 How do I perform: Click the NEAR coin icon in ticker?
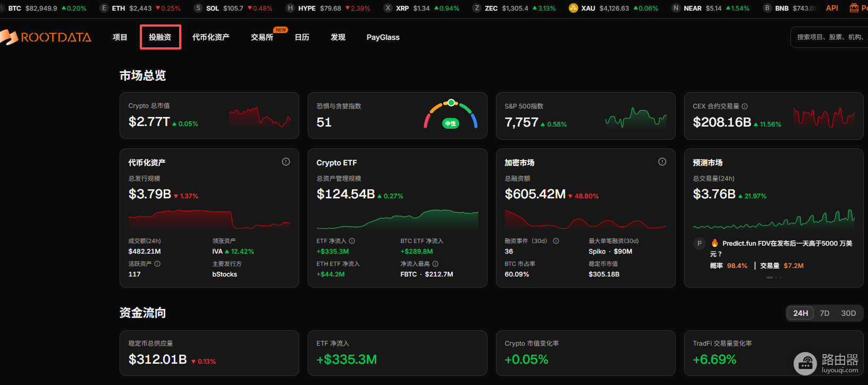pyautogui.click(x=676, y=8)
